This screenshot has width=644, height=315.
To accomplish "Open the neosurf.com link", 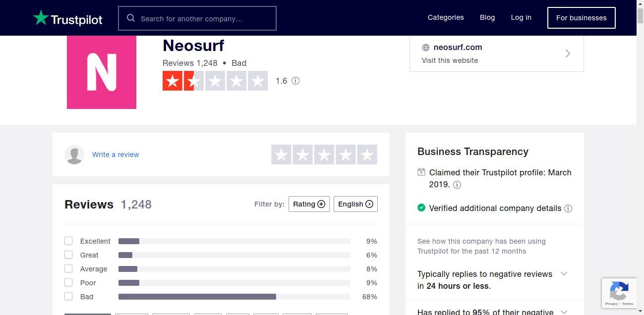I will [458, 47].
